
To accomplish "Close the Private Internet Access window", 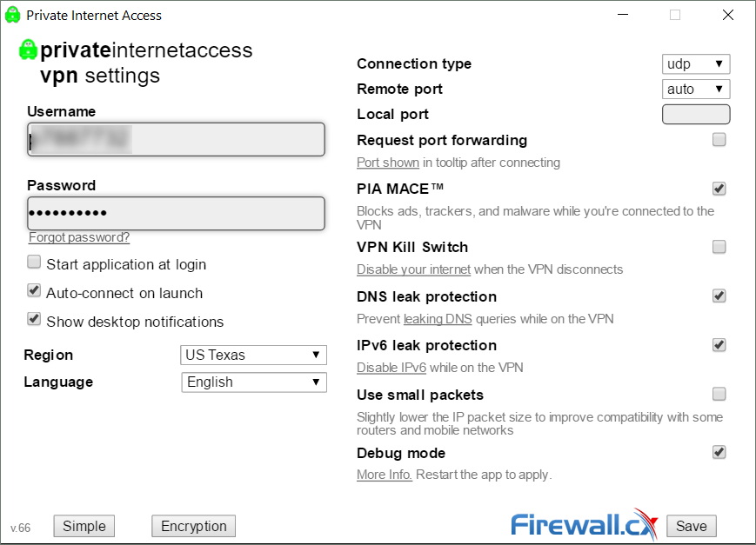I will [728, 15].
